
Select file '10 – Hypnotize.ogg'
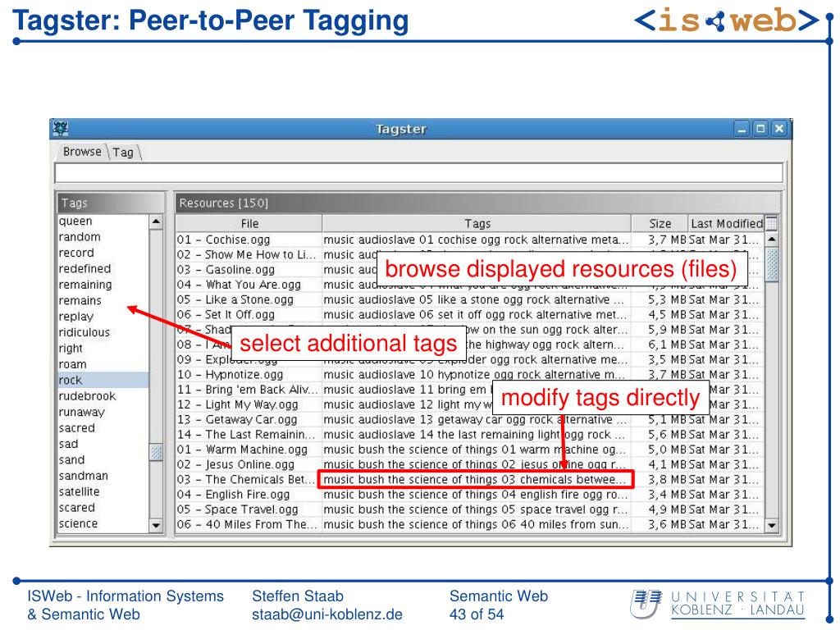pos(249,374)
